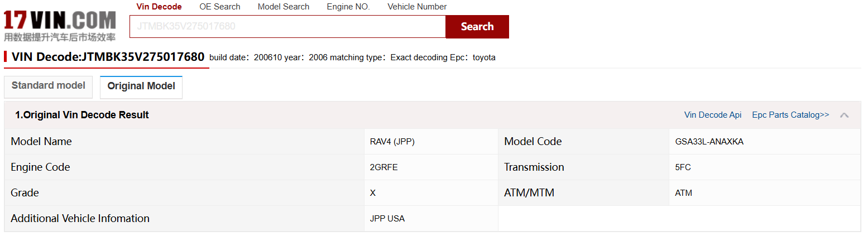Click the RAV4 (JPP) model name value

(392, 142)
